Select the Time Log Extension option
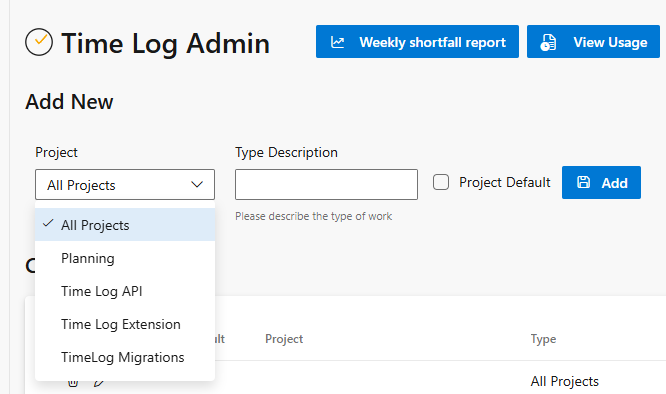The height and width of the screenshot is (394, 666). 125,324
